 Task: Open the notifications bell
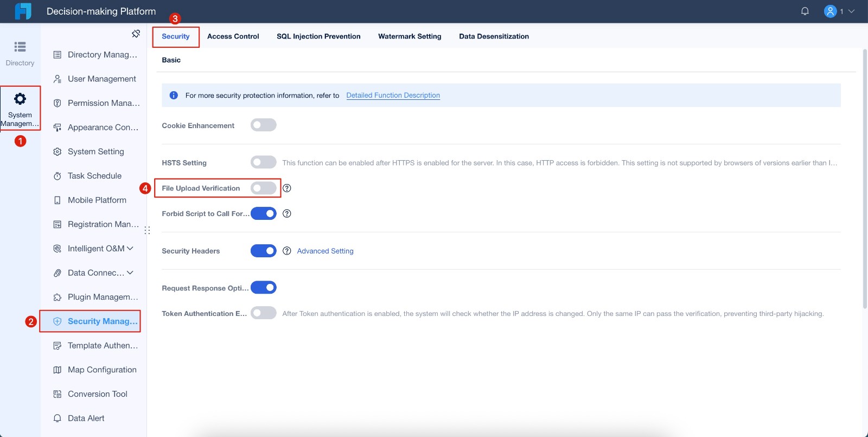coord(805,11)
